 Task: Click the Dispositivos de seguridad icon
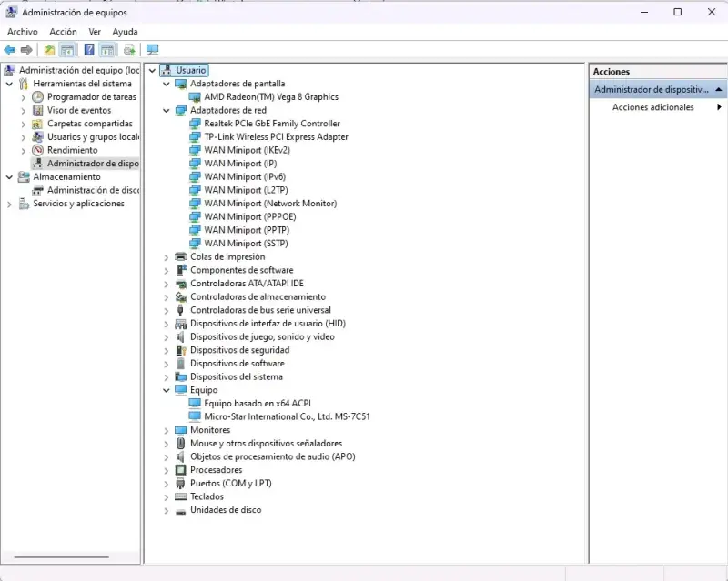coord(180,350)
